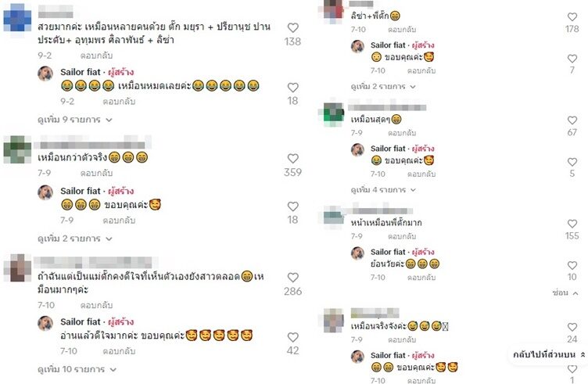588x384 pixels.
Task: Like the เหมือนสุดๆ comment with 67 likes
Action: (x=572, y=120)
